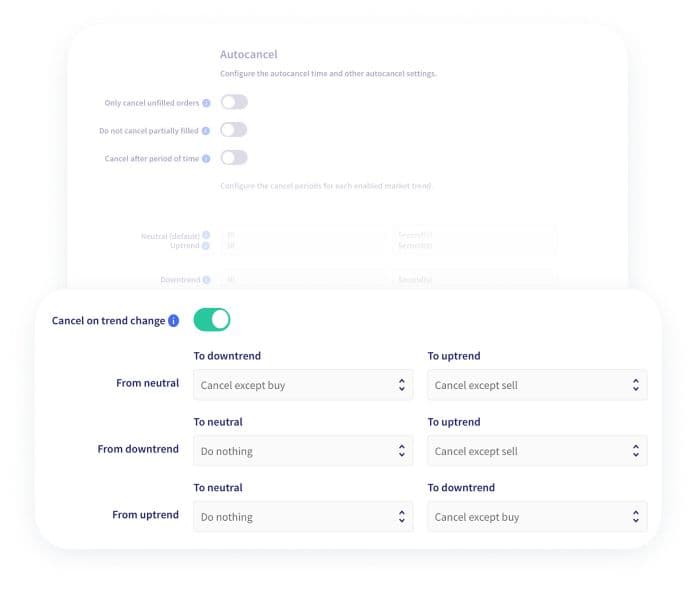Enable Only cancel unfilled orders switch
Image resolution: width=697 pixels, height=592 pixels.
(233, 102)
